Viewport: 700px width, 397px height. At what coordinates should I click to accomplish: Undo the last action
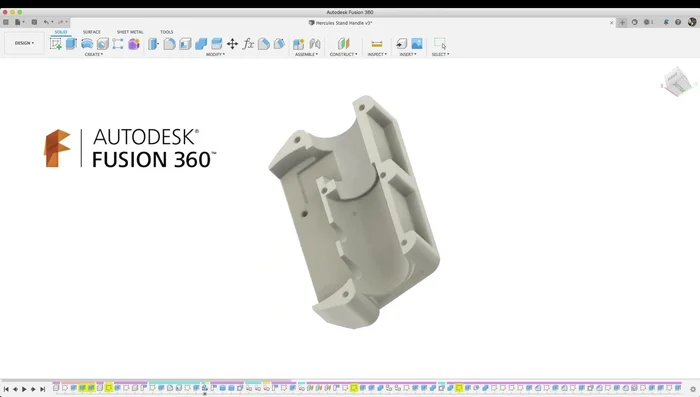pos(47,22)
